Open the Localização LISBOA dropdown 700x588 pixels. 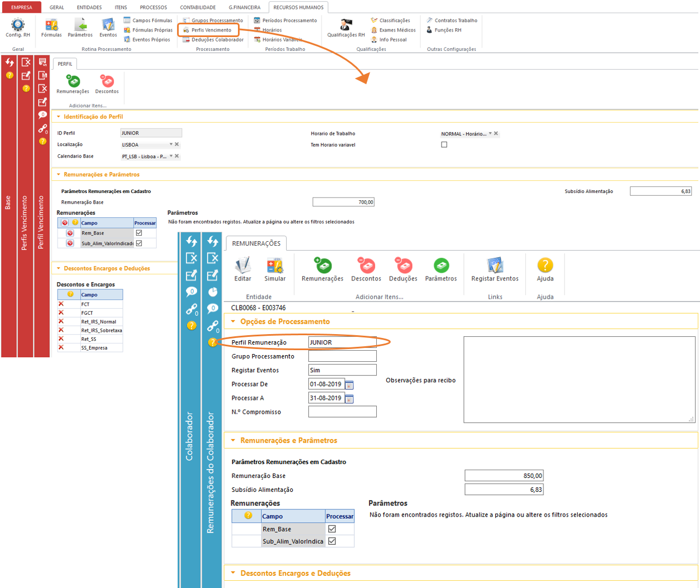171,144
